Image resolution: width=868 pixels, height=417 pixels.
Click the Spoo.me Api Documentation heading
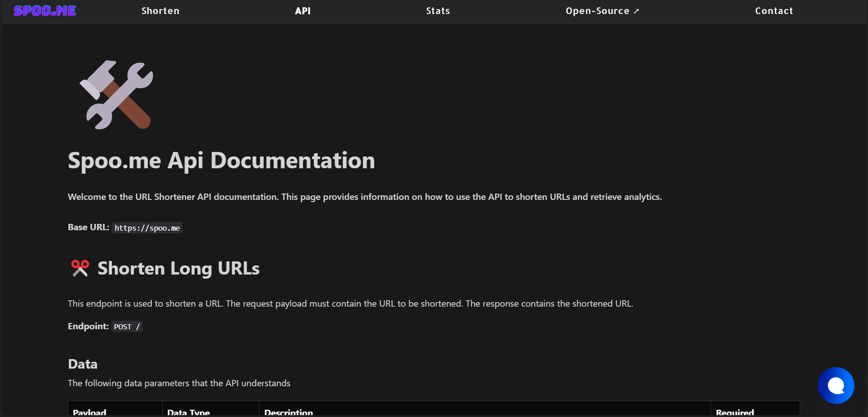[222, 161]
